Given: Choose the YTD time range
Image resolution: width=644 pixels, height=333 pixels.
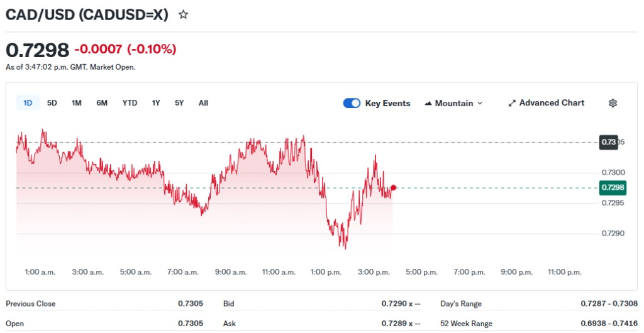Looking at the screenshot, I should click(x=130, y=103).
